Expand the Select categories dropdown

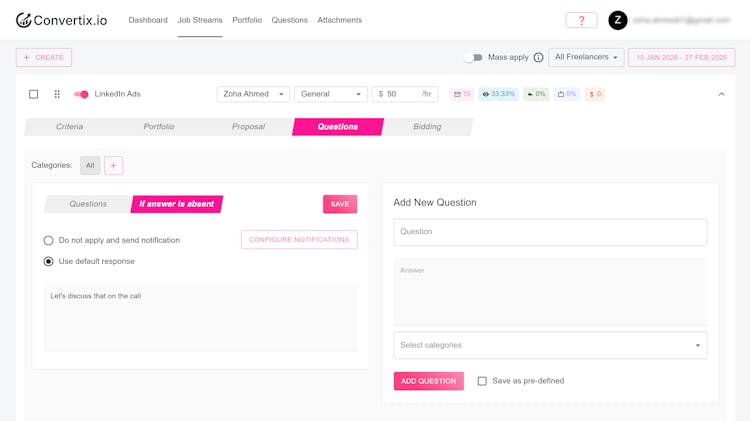(550, 345)
